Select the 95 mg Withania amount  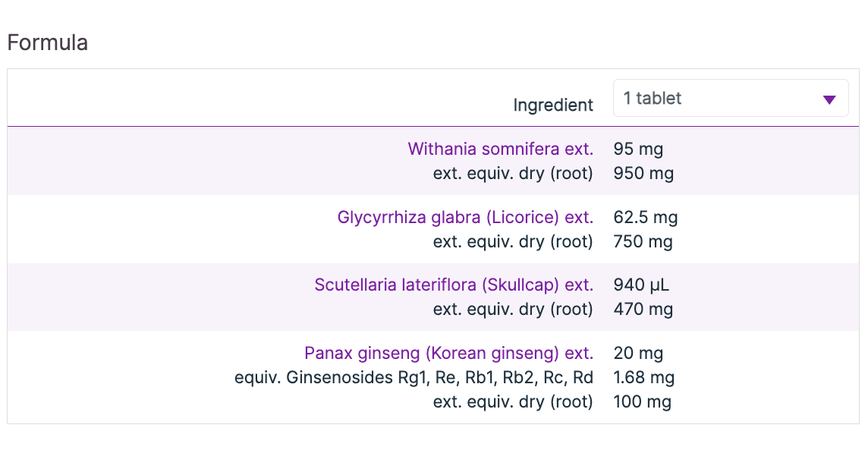click(x=638, y=149)
